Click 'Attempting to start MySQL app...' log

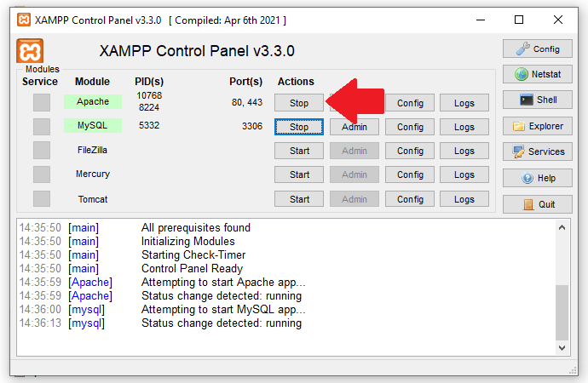[223, 309]
